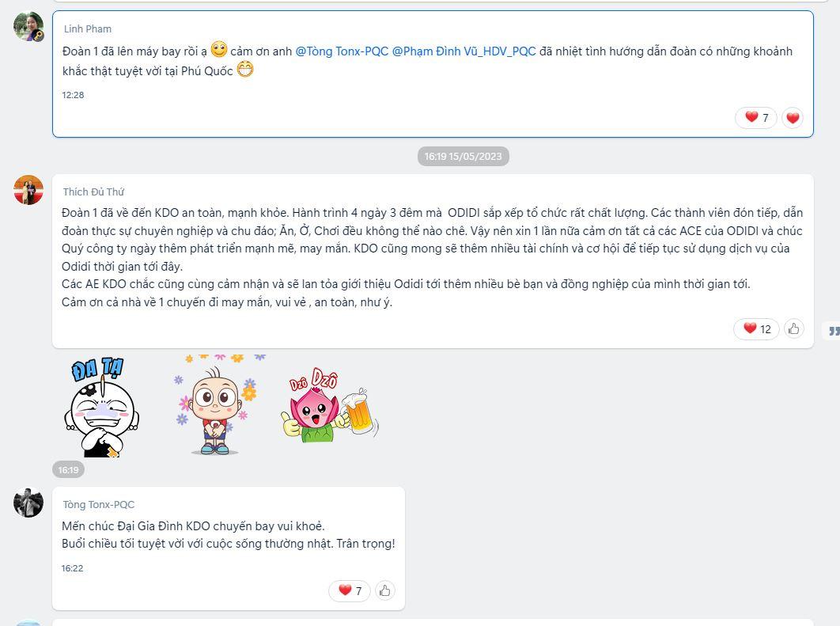The width and height of the screenshot is (840, 626).
Task: Open Linh Pham's profile avatar
Action: click(28, 26)
